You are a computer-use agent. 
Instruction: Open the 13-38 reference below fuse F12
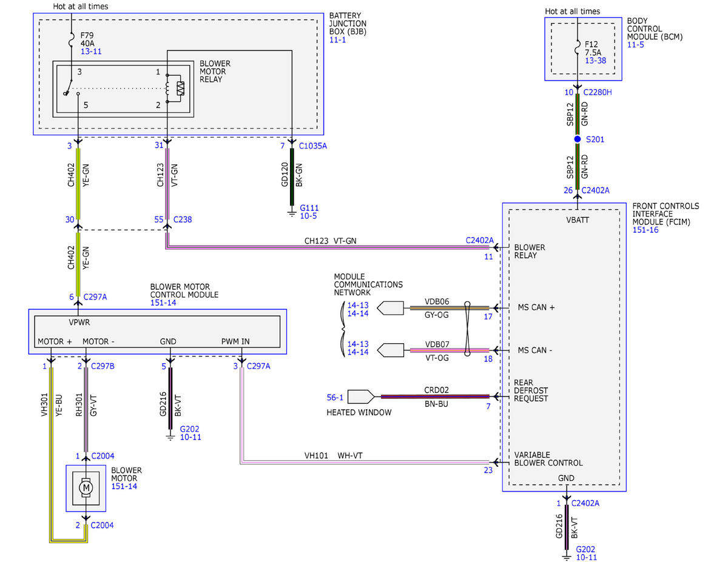[596, 61]
